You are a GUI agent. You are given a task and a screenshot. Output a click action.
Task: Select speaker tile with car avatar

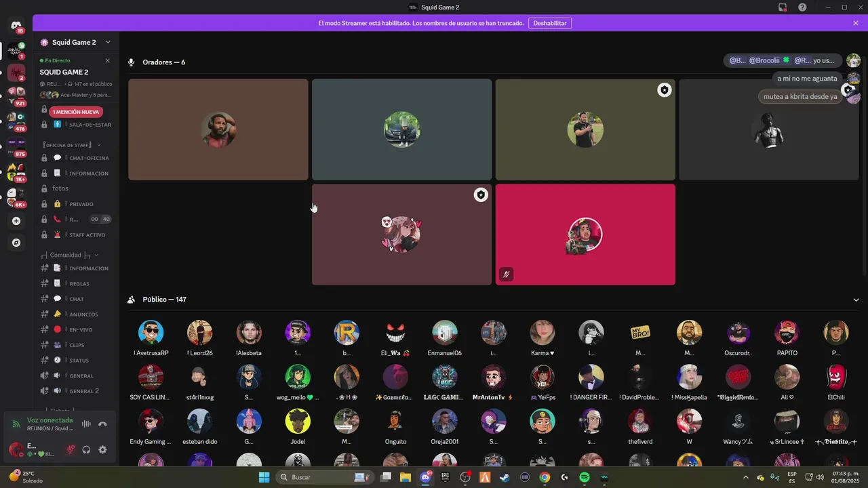401,129
